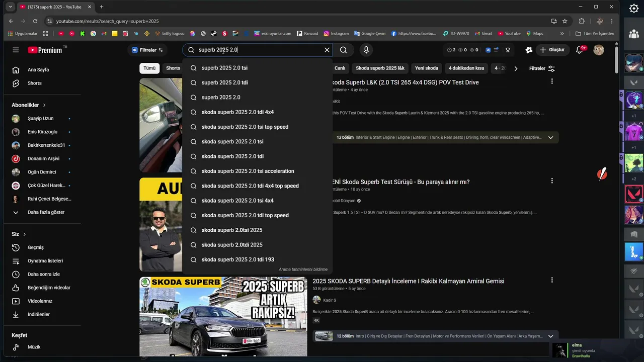Open the account avatar menu
644x362 pixels.
tap(599, 50)
